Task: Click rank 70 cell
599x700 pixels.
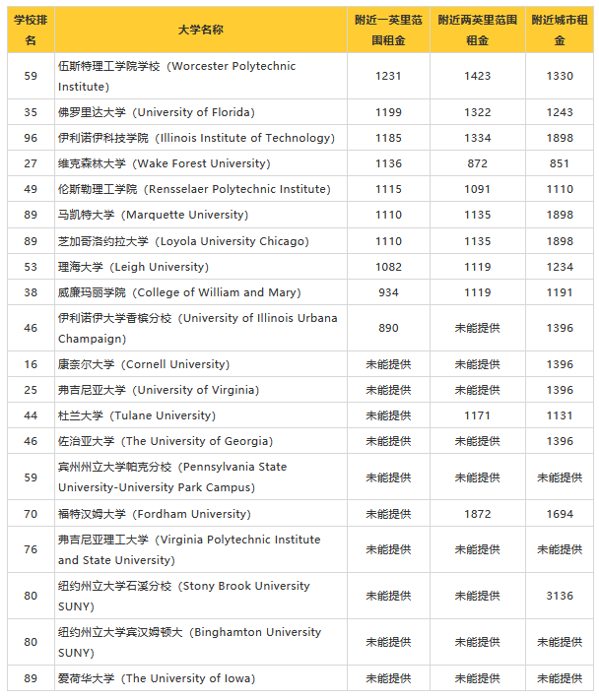Action: coord(31,514)
